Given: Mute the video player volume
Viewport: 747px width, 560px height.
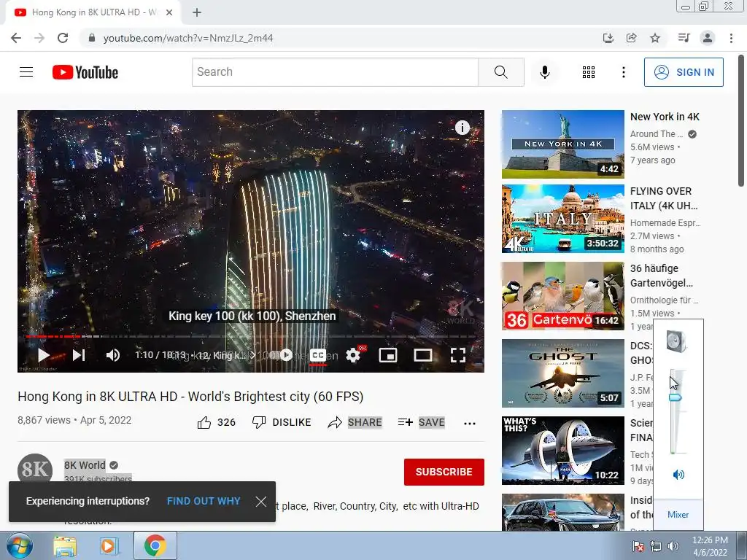Looking at the screenshot, I should (x=113, y=355).
